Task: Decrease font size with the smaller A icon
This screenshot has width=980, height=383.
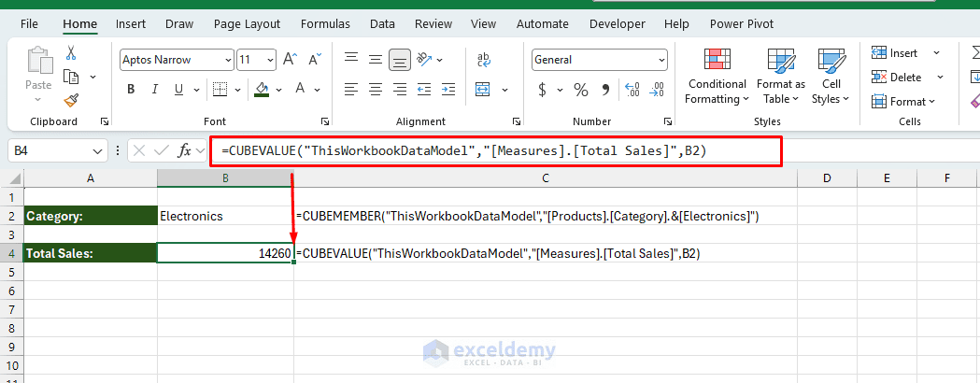Action: point(315,60)
